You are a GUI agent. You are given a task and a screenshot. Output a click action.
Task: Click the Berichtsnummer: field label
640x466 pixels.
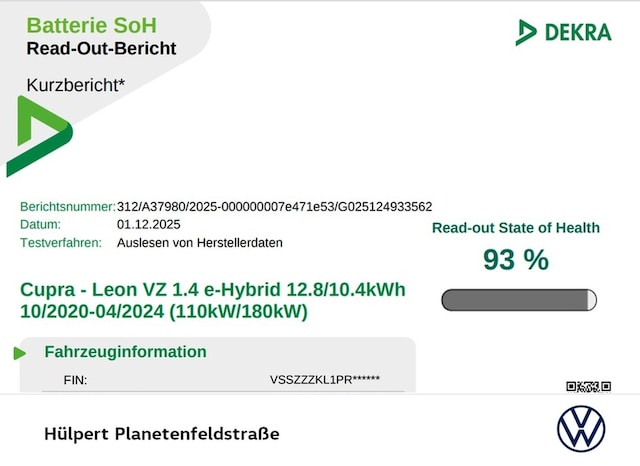(x=68, y=207)
